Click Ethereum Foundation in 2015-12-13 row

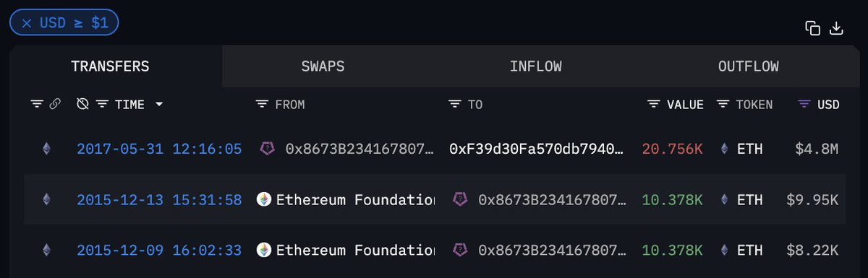[355, 200]
